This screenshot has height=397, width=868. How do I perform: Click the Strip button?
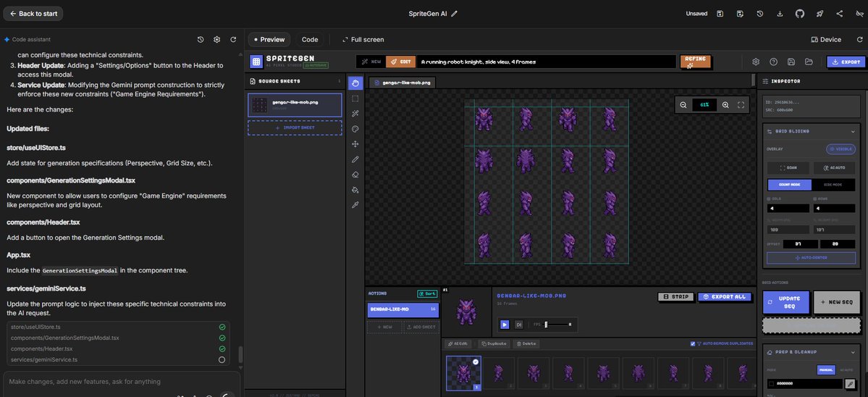pyautogui.click(x=675, y=297)
